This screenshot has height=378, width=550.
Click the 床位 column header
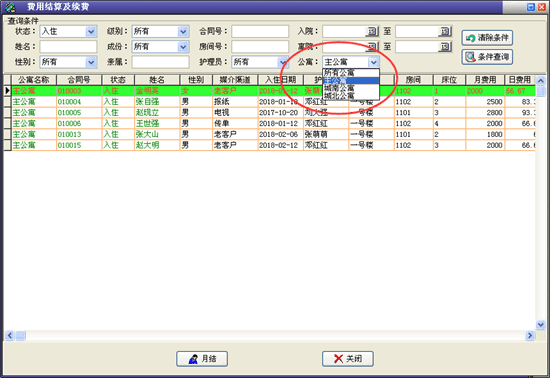tap(449, 80)
